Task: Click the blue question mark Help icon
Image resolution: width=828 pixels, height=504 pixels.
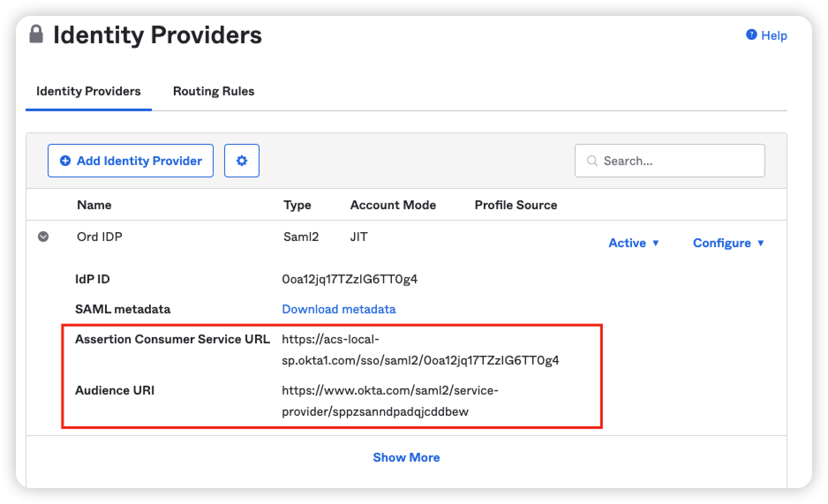Action: coord(751,35)
